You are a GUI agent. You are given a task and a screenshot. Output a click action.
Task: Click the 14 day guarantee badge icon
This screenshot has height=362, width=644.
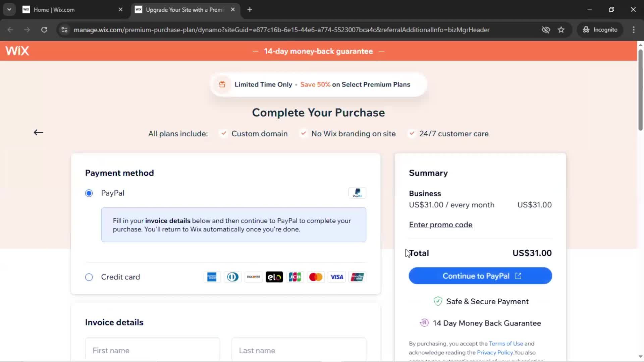click(x=424, y=323)
